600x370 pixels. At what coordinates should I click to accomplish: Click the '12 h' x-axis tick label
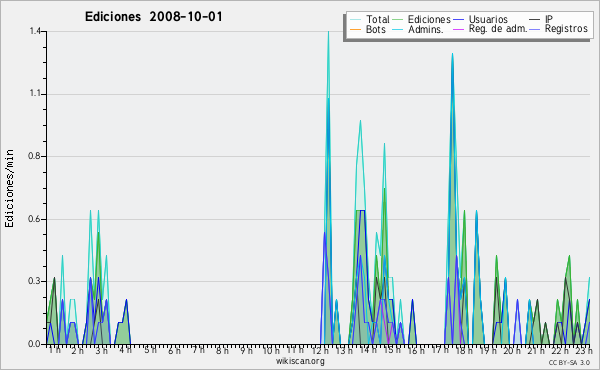coord(320,350)
